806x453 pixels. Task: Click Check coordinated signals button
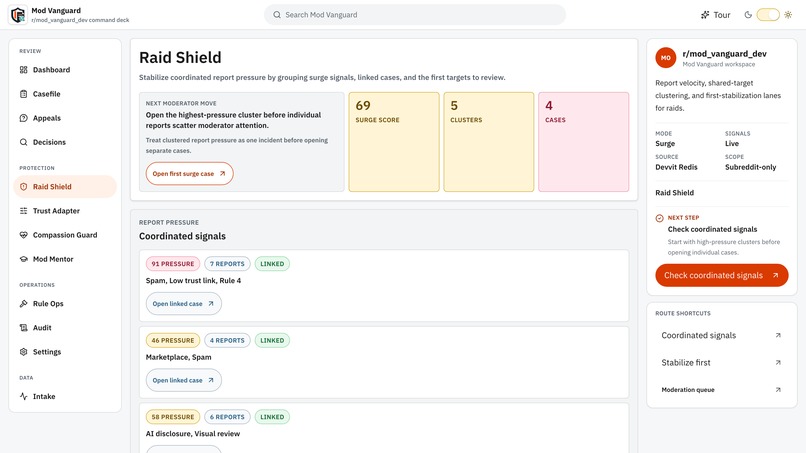(722, 276)
